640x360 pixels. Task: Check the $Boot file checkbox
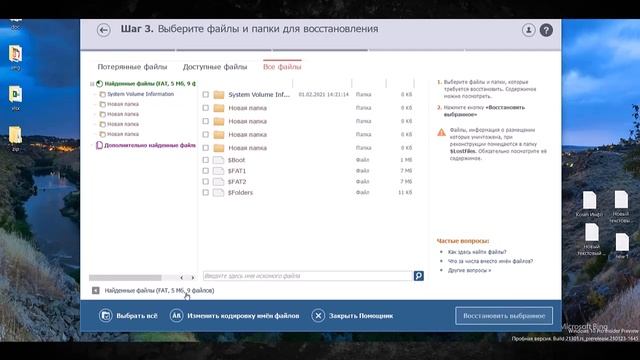pyautogui.click(x=206, y=160)
